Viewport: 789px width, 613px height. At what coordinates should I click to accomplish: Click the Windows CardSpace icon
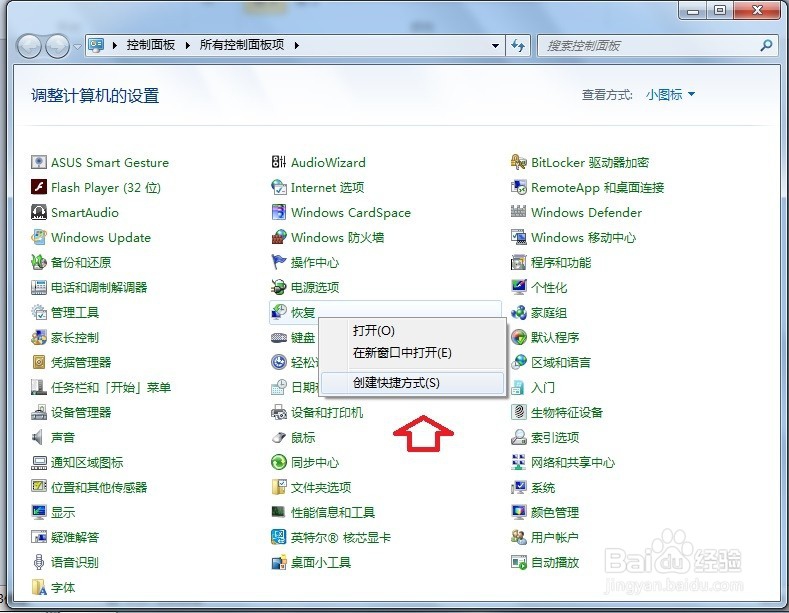pyautogui.click(x=279, y=212)
